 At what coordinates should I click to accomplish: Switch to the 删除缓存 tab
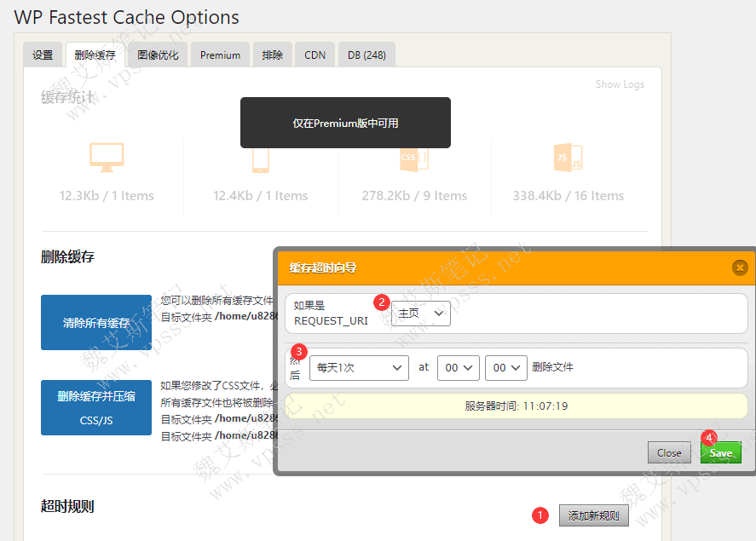click(95, 55)
